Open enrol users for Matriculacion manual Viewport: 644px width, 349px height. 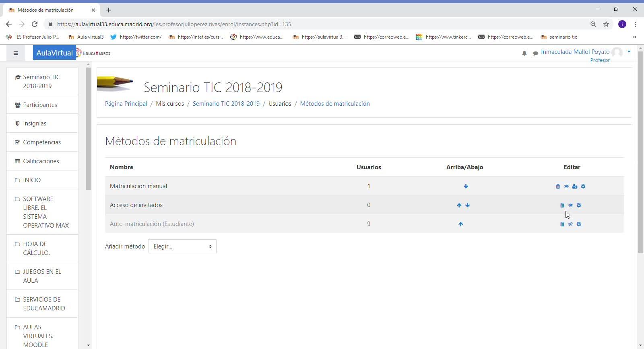point(575,187)
